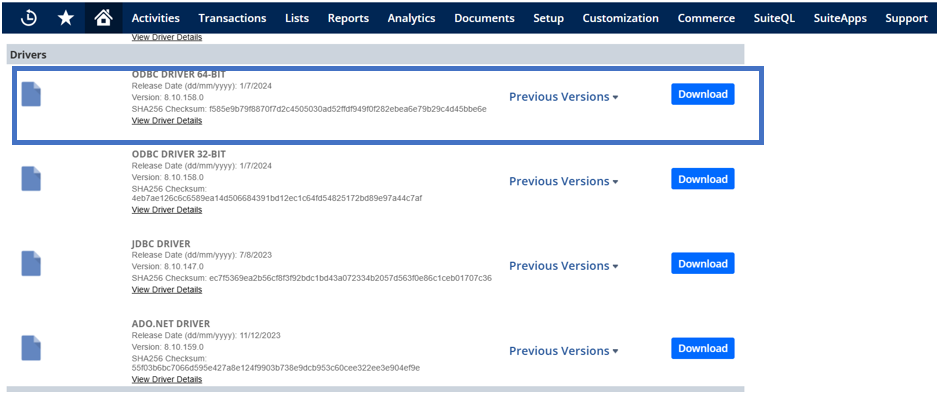Download the ODBC Driver 64-bit
This screenshot has height=397, width=937.
click(x=703, y=94)
